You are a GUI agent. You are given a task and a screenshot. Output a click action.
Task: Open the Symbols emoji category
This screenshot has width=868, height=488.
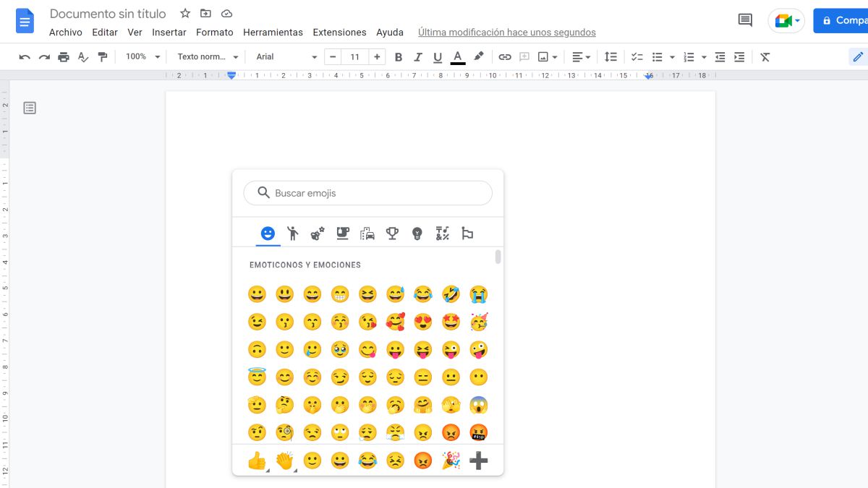[x=441, y=233]
